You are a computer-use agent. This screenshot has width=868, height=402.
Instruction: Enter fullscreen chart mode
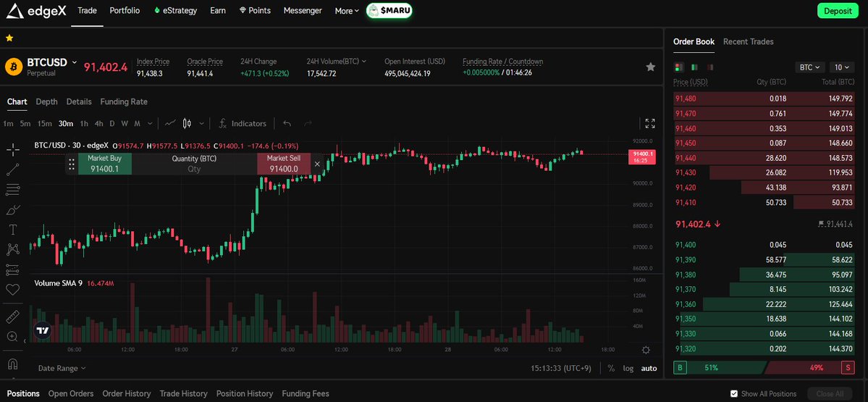[x=650, y=123]
